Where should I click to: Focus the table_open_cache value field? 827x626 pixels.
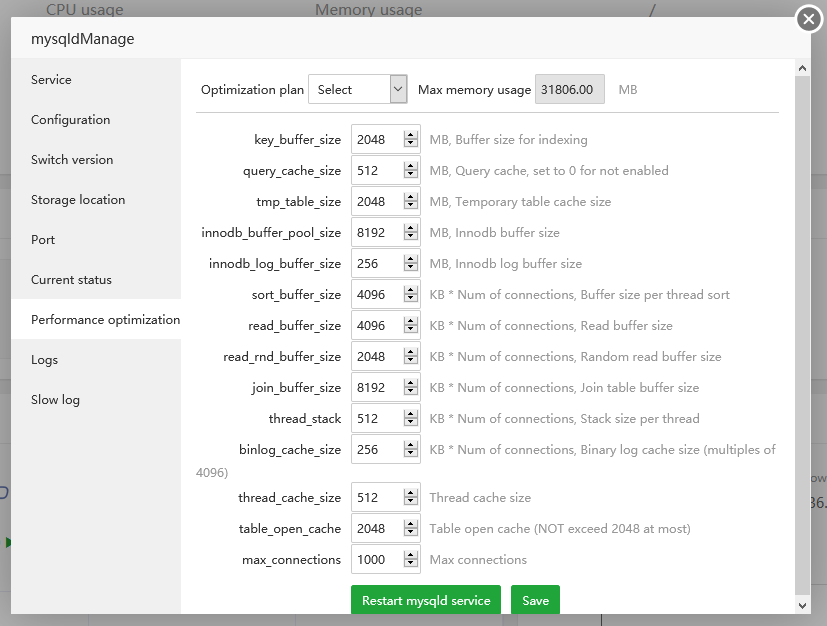(x=377, y=529)
